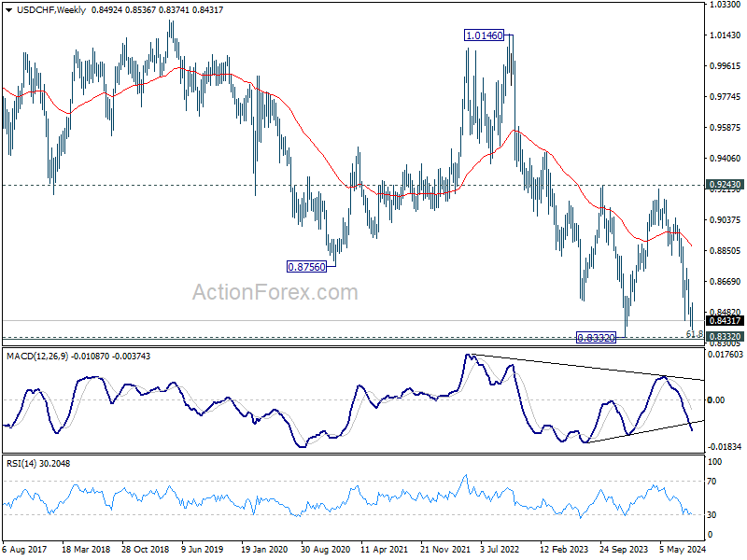Click the 9 Jun 2019 date label
The width and height of the screenshot is (747, 560).
pyautogui.click(x=204, y=550)
